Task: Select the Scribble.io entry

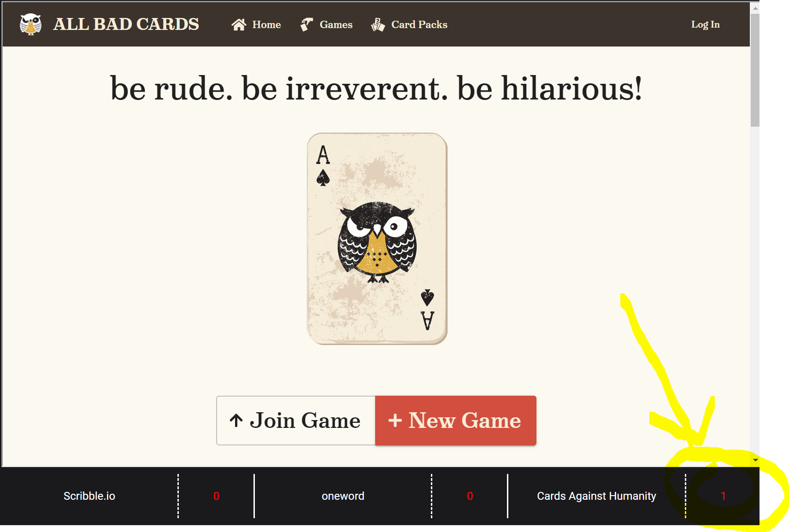Action: point(89,496)
